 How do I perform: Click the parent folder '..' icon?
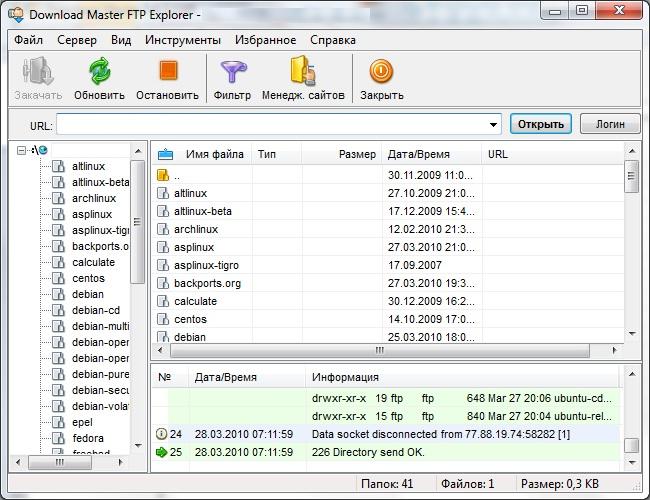pyautogui.click(x=163, y=175)
